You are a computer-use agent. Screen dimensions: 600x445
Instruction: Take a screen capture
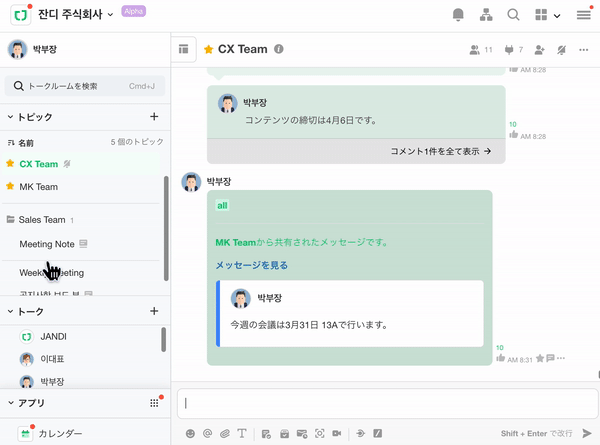tap(320, 434)
